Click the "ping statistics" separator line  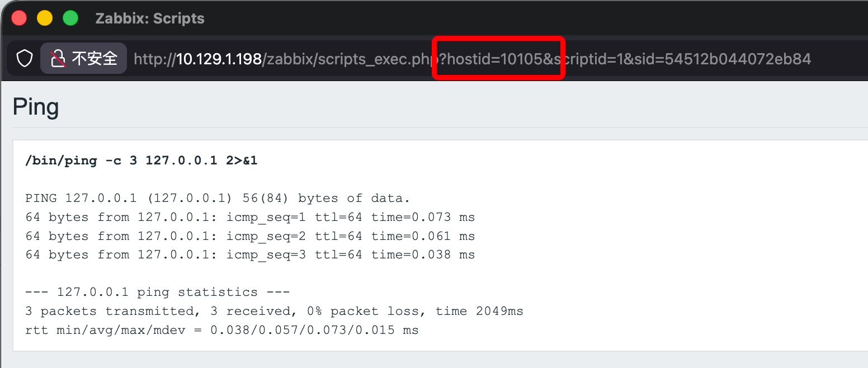click(157, 292)
